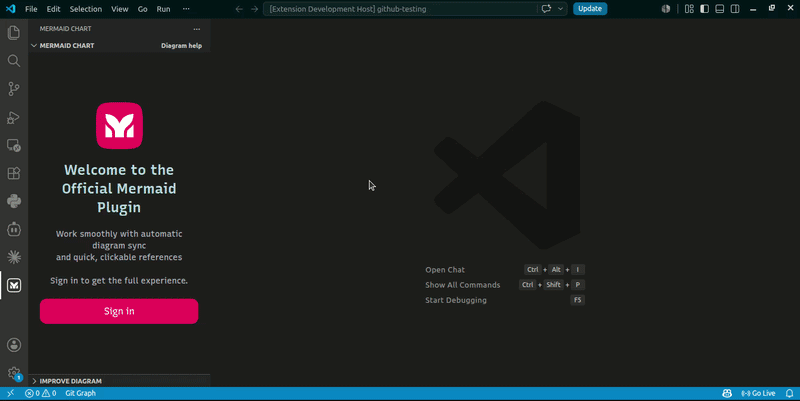Open the Run menu
This screenshot has height=401, width=800.
[163, 9]
